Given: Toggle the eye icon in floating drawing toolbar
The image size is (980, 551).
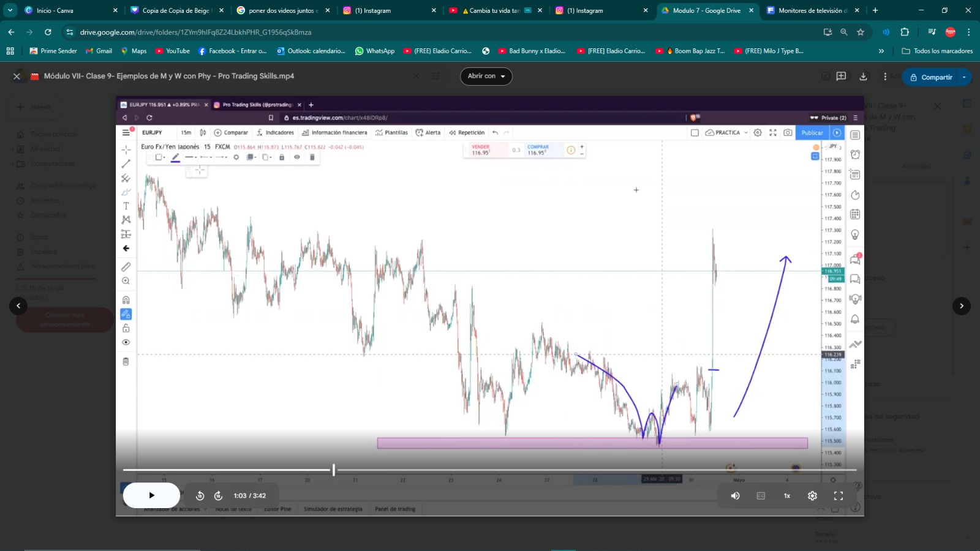Looking at the screenshot, I should click(297, 157).
